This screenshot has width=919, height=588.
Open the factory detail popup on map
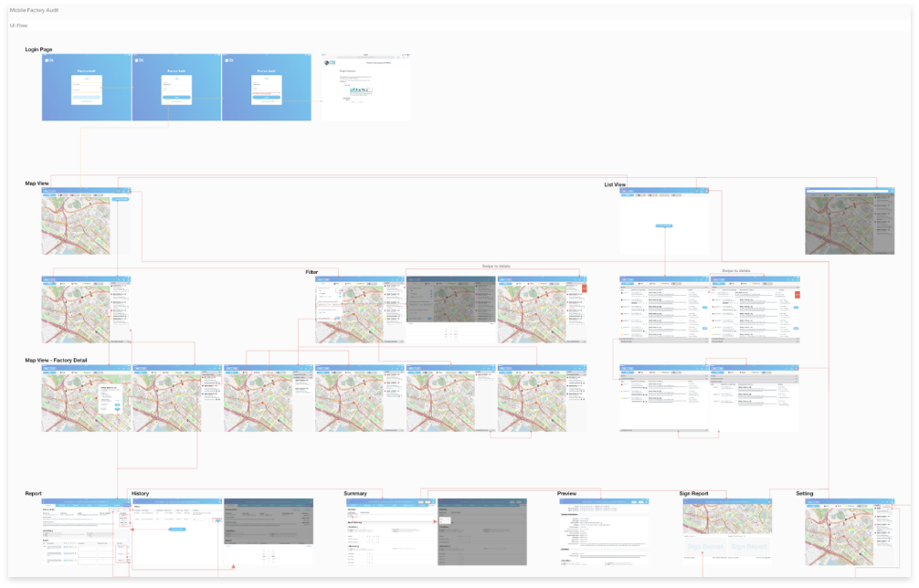point(110,399)
